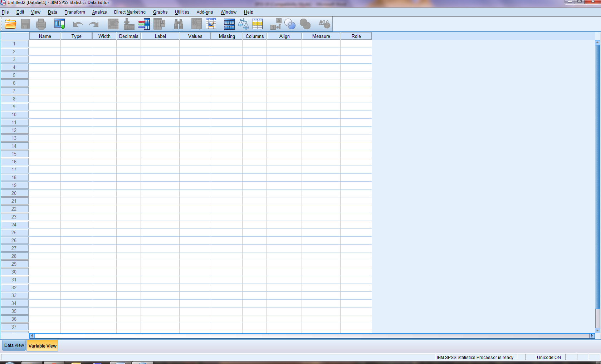Screen dimensions: 601x364
Task: Open the Variables info icon
Action: click(144, 24)
